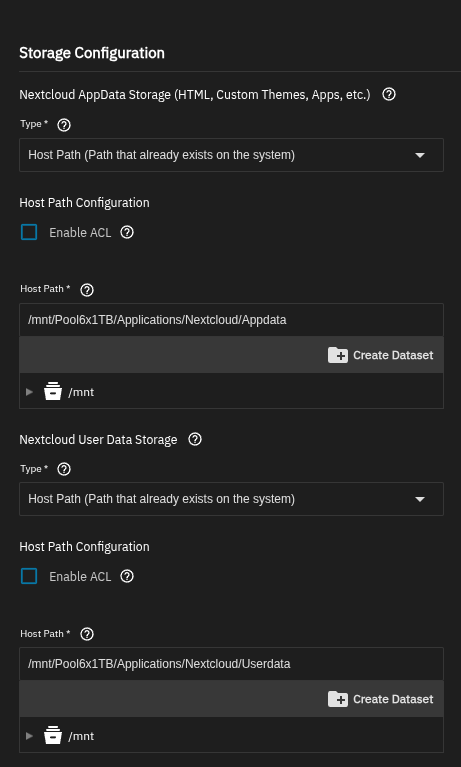The height and width of the screenshot is (767, 461).
Task: Expand the /mnt tree node under Appdata path
Action: point(29,392)
